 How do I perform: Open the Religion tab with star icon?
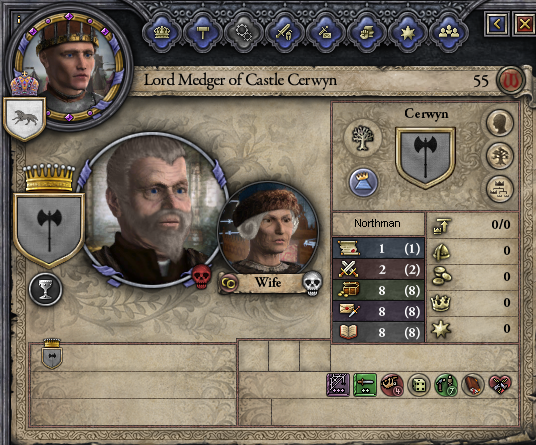(407, 33)
